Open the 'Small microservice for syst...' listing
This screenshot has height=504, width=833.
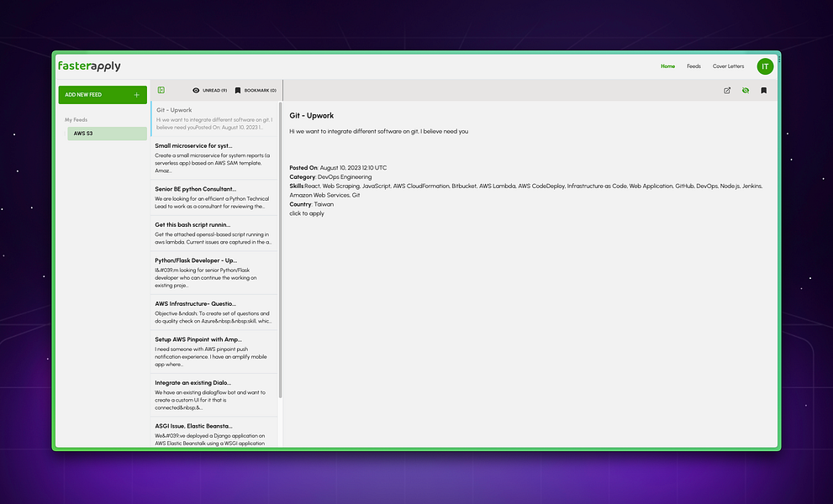click(214, 158)
